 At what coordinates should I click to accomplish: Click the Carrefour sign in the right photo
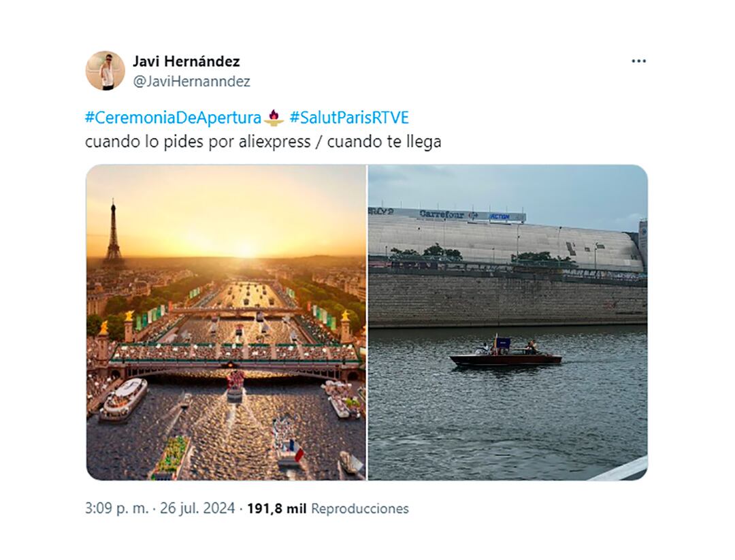(x=442, y=214)
